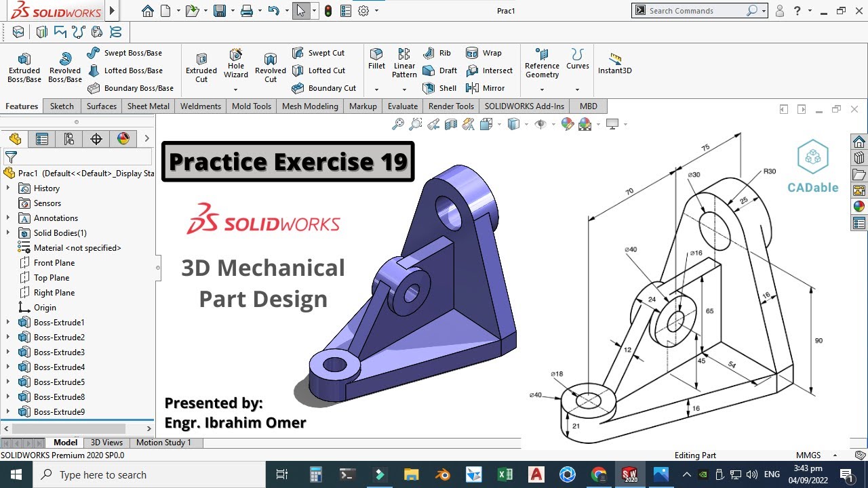Open the Linear Pattern dropdown arrow
The image size is (868, 488).
coord(404,89)
